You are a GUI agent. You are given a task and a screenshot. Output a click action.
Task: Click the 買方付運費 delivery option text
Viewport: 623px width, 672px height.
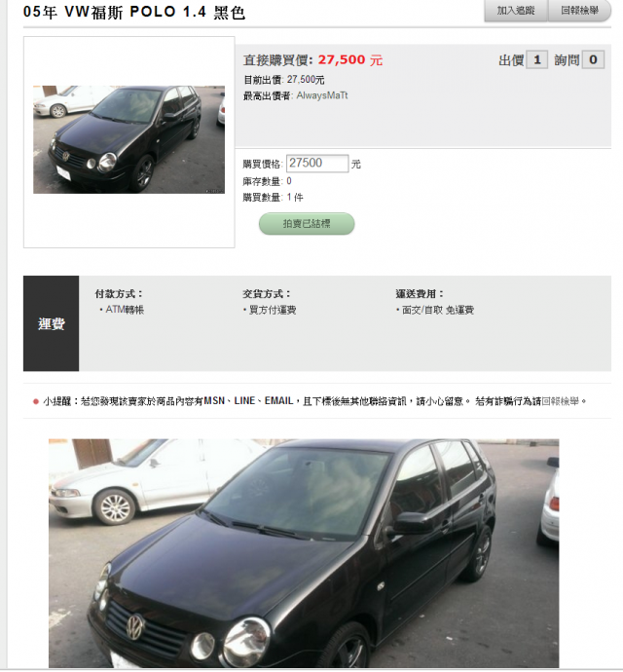click(273, 310)
